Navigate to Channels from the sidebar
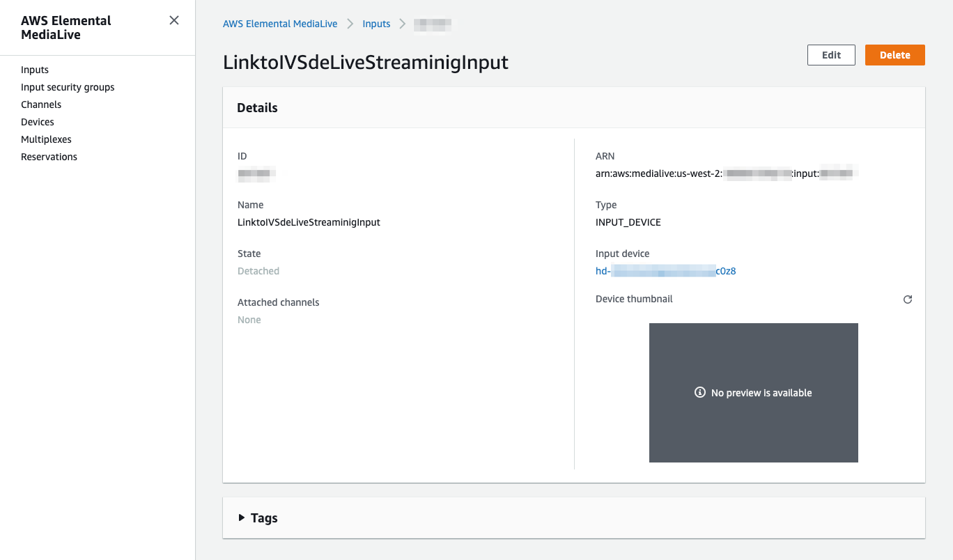 (40, 104)
